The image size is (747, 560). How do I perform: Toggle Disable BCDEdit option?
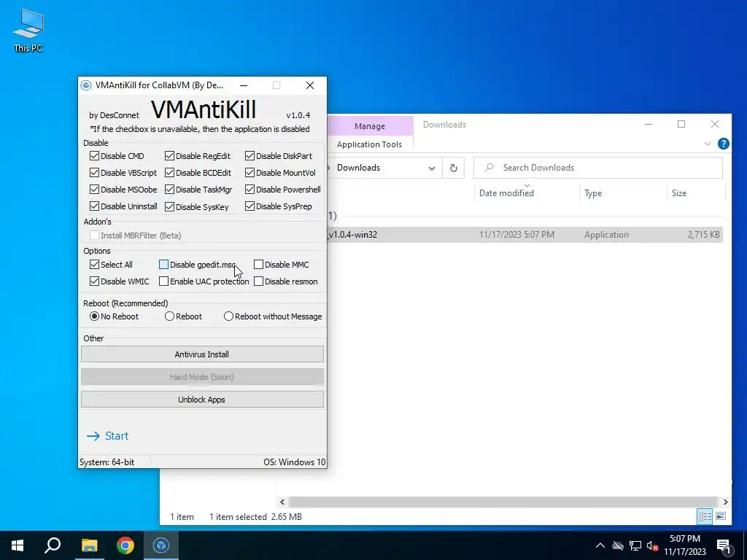(x=169, y=172)
